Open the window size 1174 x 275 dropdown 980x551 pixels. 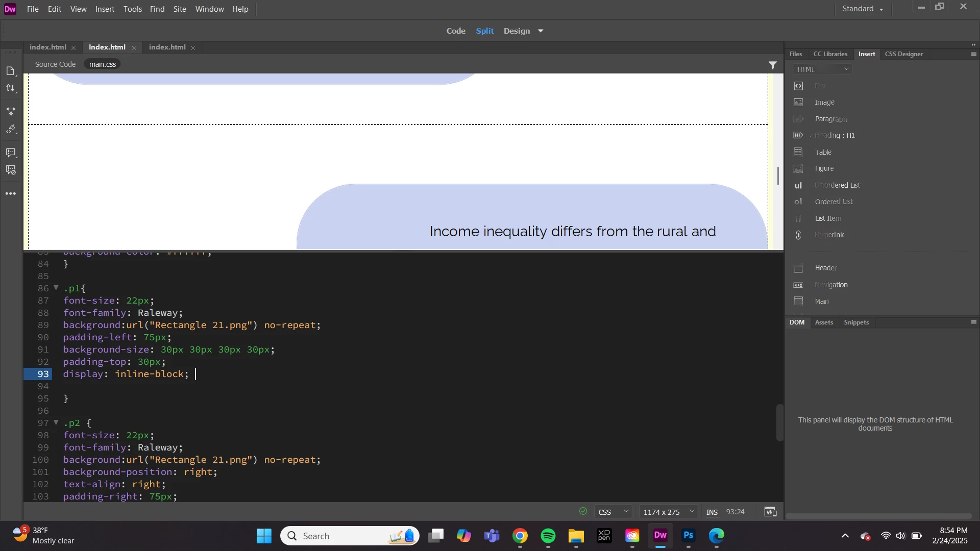pyautogui.click(x=669, y=512)
